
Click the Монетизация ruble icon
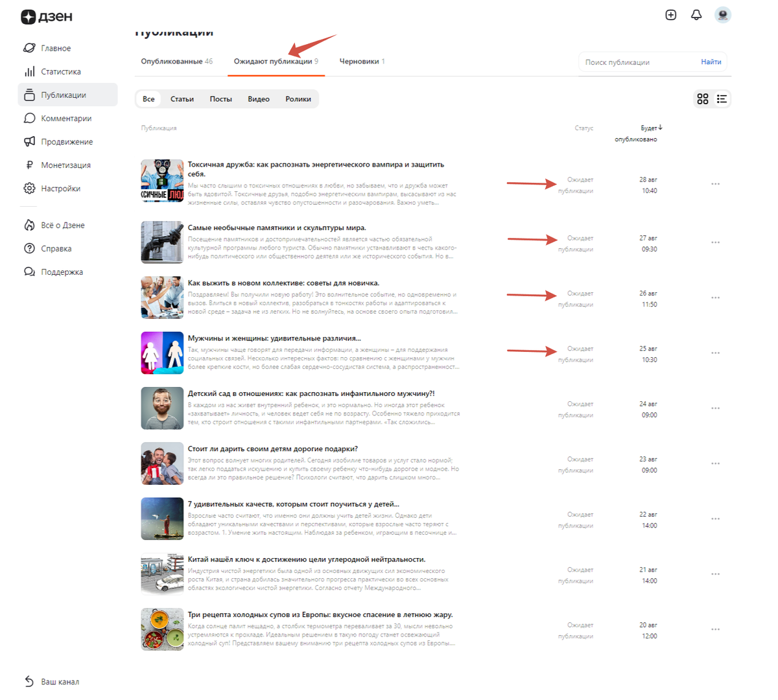pos(29,165)
